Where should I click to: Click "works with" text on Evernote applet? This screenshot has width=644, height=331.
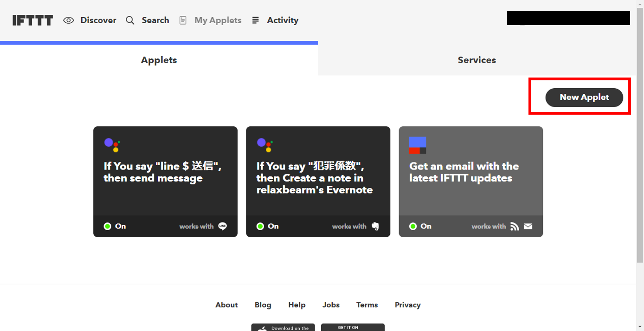[349, 227]
